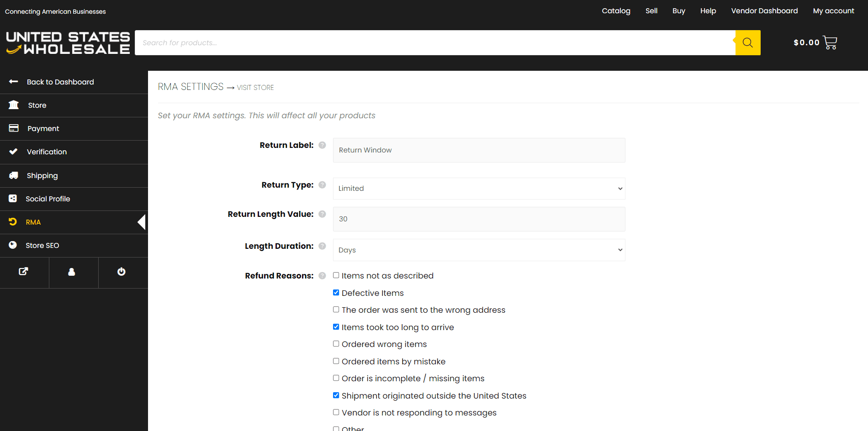This screenshot has width=868, height=431.
Task: Open the Return Type dropdown
Action: [479, 189]
